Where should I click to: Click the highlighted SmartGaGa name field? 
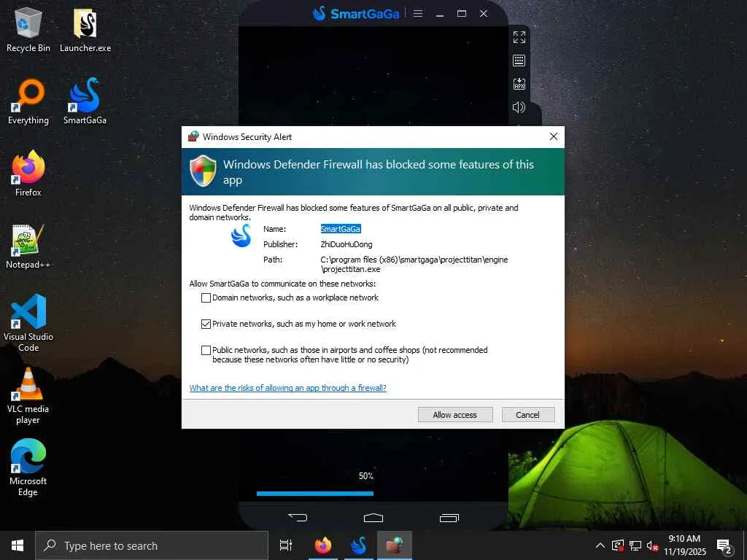(x=341, y=229)
